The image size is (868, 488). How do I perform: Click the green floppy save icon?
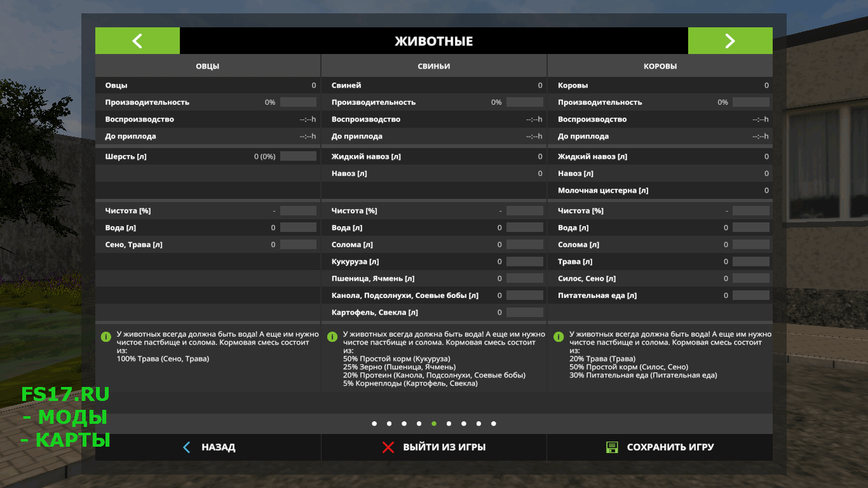point(612,447)
